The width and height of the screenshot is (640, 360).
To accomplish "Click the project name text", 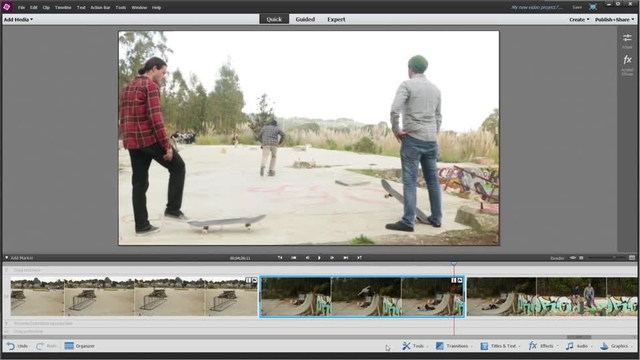I will tap(537, 7).
